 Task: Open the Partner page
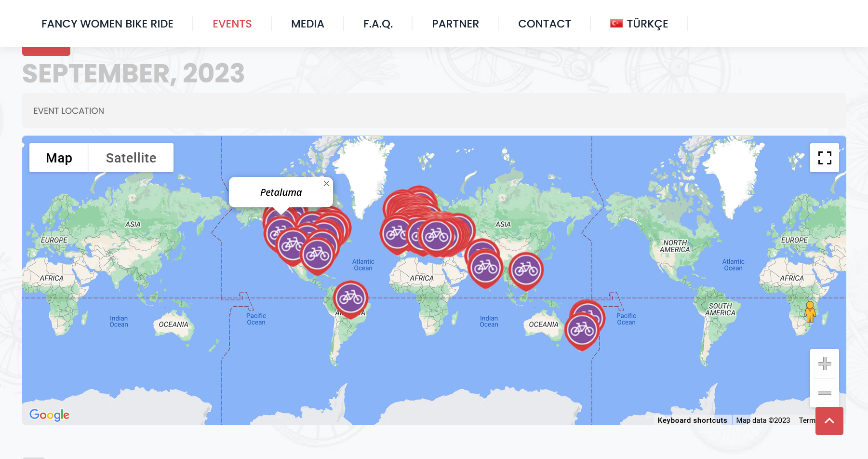455,24
